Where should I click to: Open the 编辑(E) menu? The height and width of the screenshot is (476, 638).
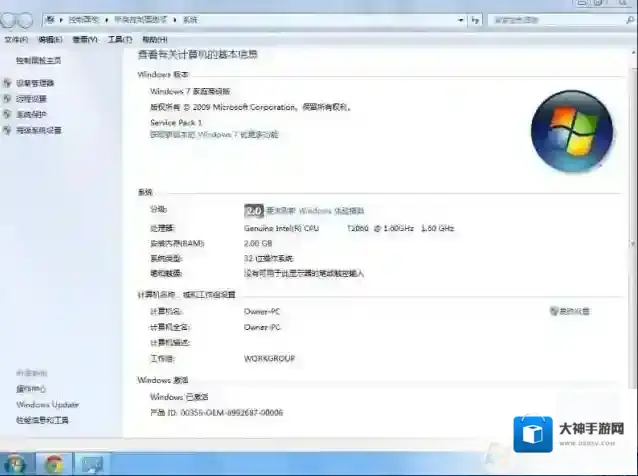coord(50,39)
